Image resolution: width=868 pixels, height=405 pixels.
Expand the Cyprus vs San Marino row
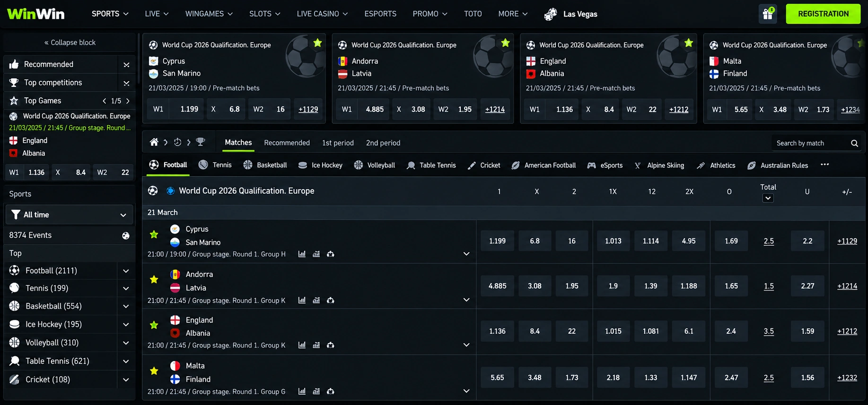[x=466, y=254]
